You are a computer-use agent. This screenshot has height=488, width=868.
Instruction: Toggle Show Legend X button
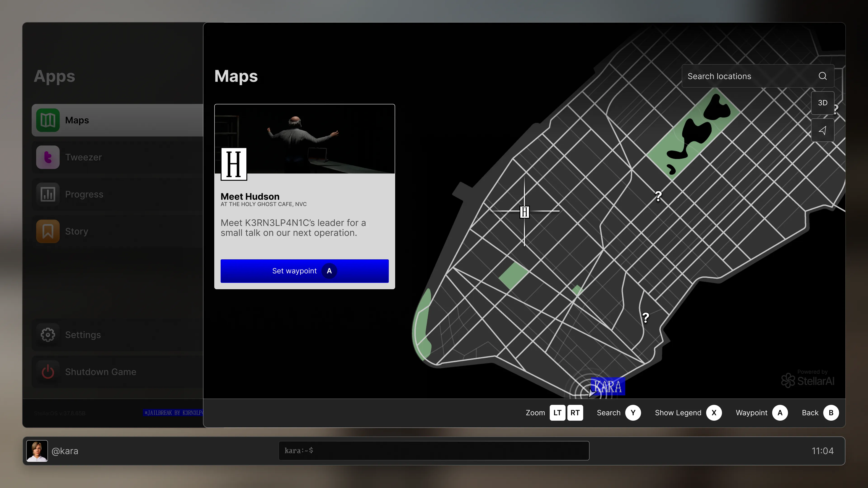714,413
